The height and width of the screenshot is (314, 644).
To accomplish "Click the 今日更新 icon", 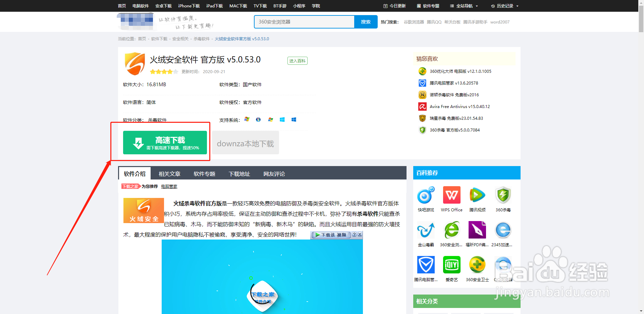I will tap(385, 6).
